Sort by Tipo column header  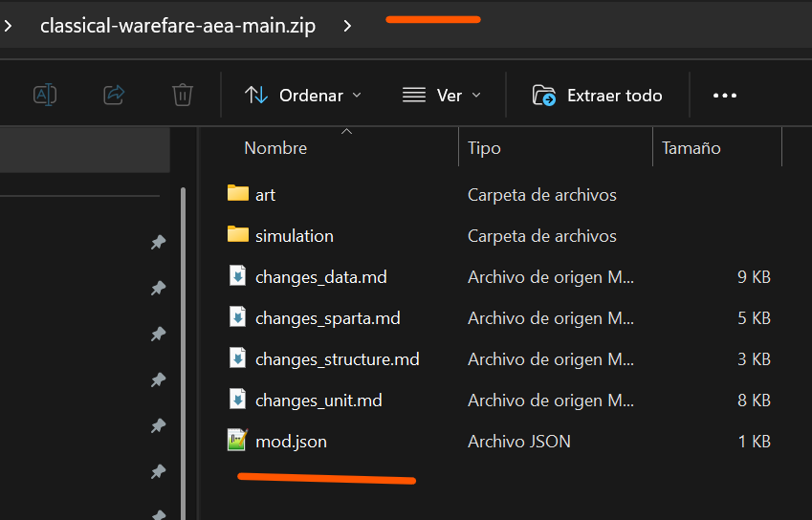click(484, 148)
